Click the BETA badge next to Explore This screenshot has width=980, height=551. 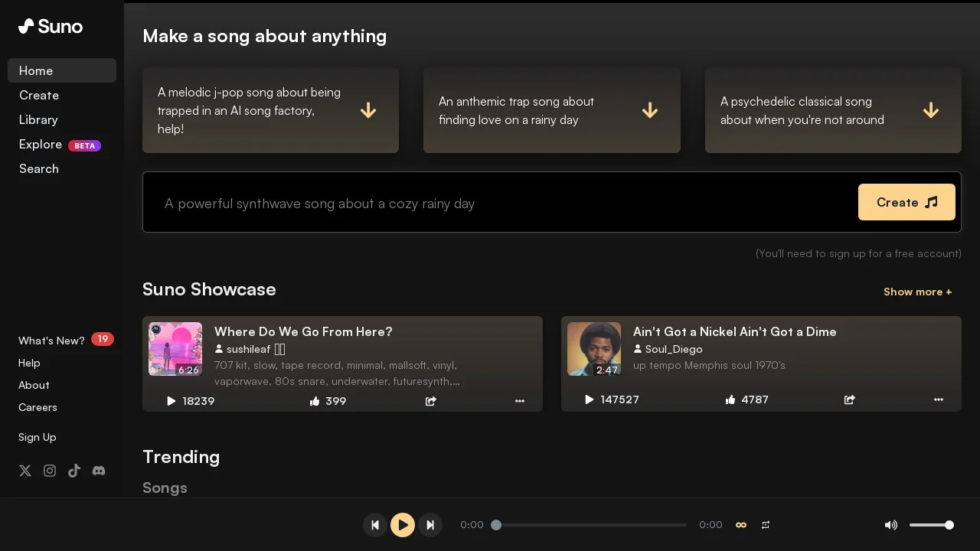85,145
